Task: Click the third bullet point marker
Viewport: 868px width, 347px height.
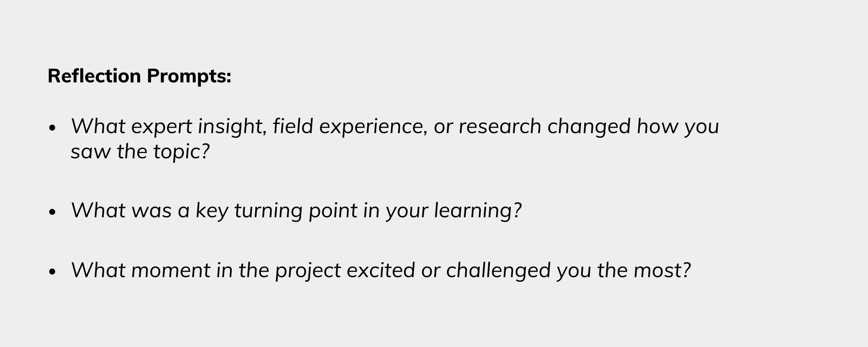Action: coord(53,272)
